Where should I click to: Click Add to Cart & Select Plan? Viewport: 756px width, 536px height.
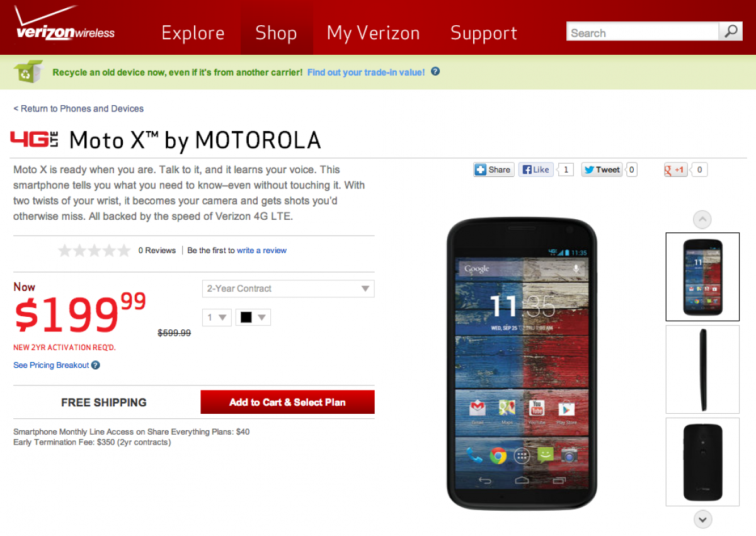click(287, 402)
